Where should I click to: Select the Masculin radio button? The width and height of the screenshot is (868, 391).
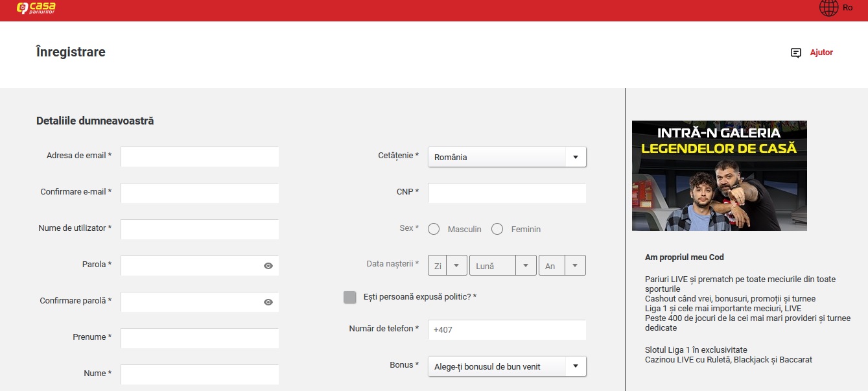(x=434, y=229)
